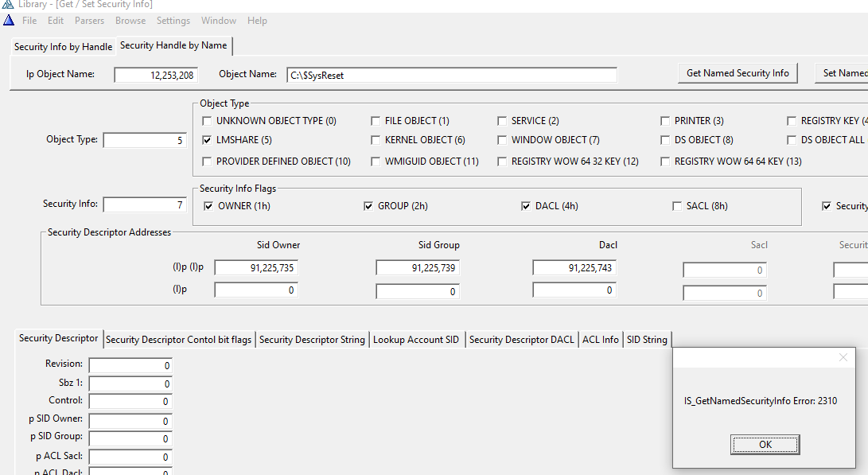Check the KERNEL OBJECT (6) option
The image size is (868, 475).
(x=376, y=140)
